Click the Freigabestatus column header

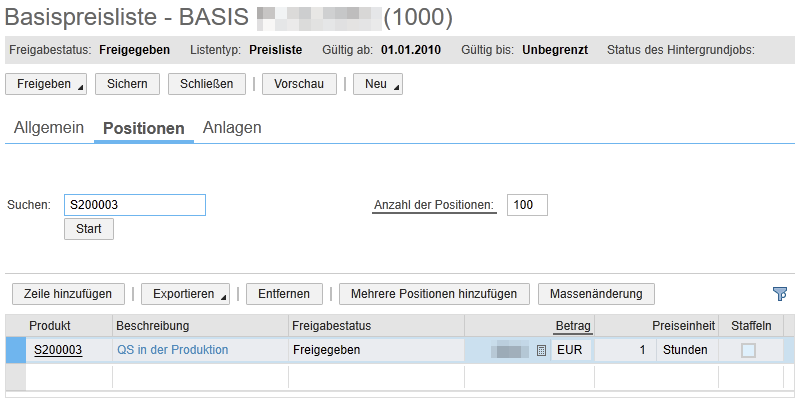pyautogui.click(x=331, y=326)
